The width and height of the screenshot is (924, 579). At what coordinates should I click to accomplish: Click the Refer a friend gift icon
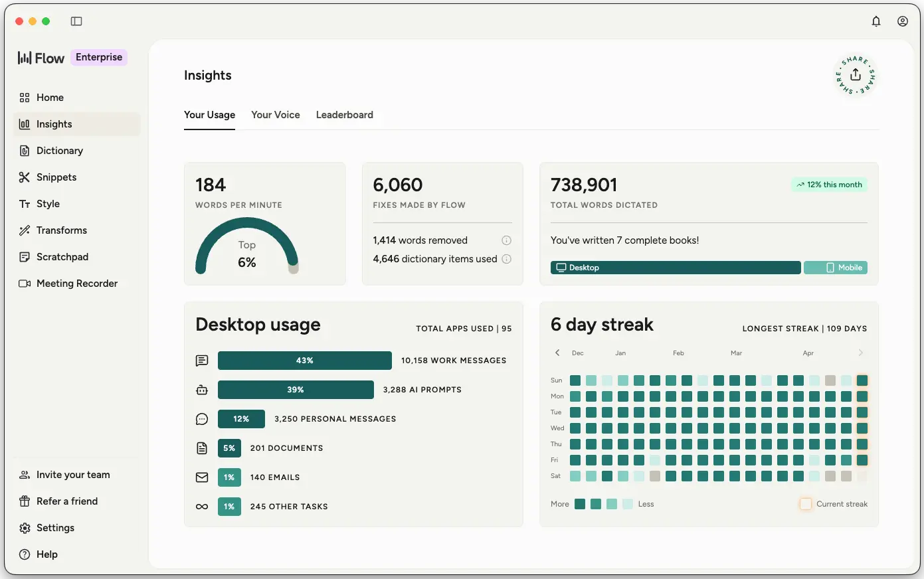pyautogui.click(x=25, y=501)
